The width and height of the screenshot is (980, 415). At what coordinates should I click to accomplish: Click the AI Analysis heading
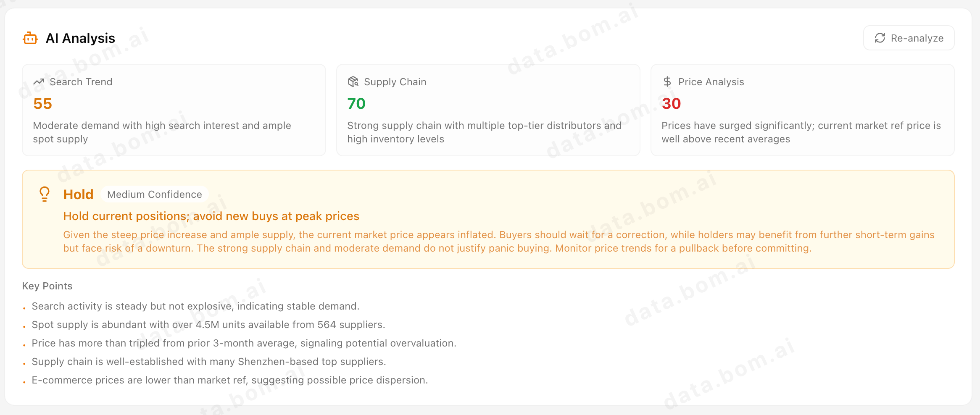point(80,38)
